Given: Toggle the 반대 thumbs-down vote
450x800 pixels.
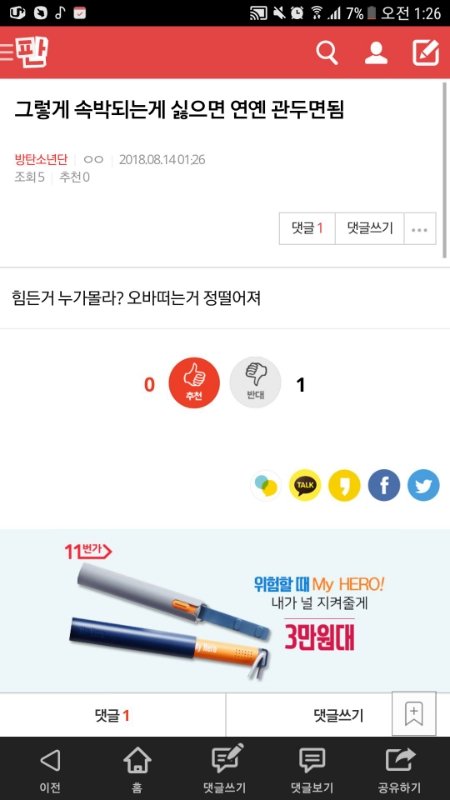Looking at the screenshot, I should [x=255, y=382].
